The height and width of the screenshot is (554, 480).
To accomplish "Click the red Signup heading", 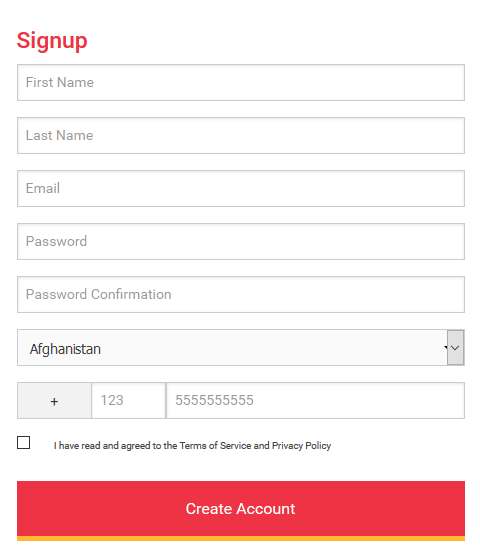I will (x=52, y=41).
